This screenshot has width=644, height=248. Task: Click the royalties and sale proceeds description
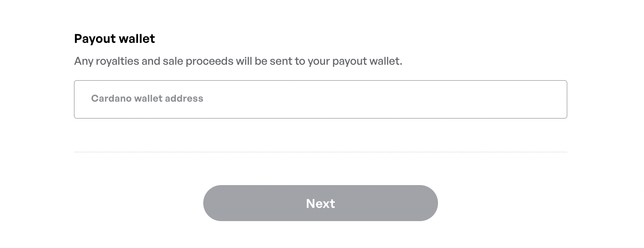coord(238,61)
